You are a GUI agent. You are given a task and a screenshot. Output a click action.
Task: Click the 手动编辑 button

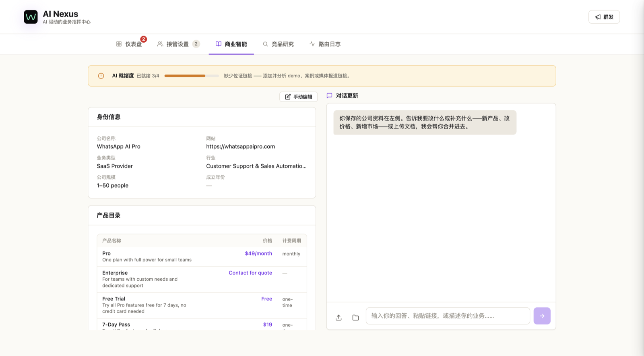298,97
